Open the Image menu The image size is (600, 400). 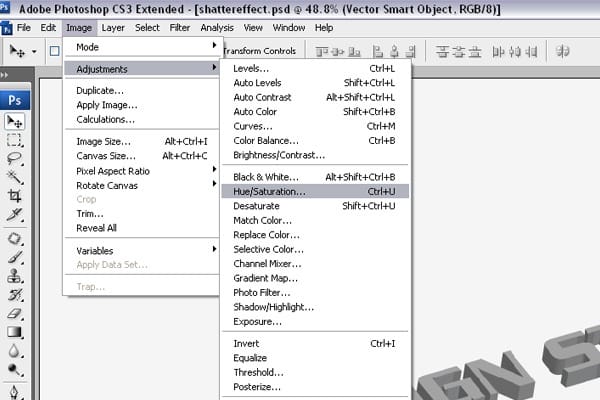[x=79, y=28]
